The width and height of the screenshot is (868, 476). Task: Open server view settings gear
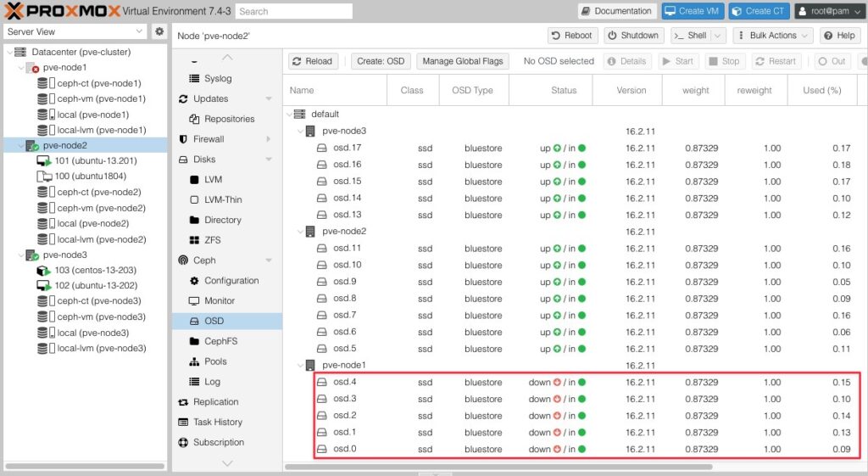[x=159, y=31]
